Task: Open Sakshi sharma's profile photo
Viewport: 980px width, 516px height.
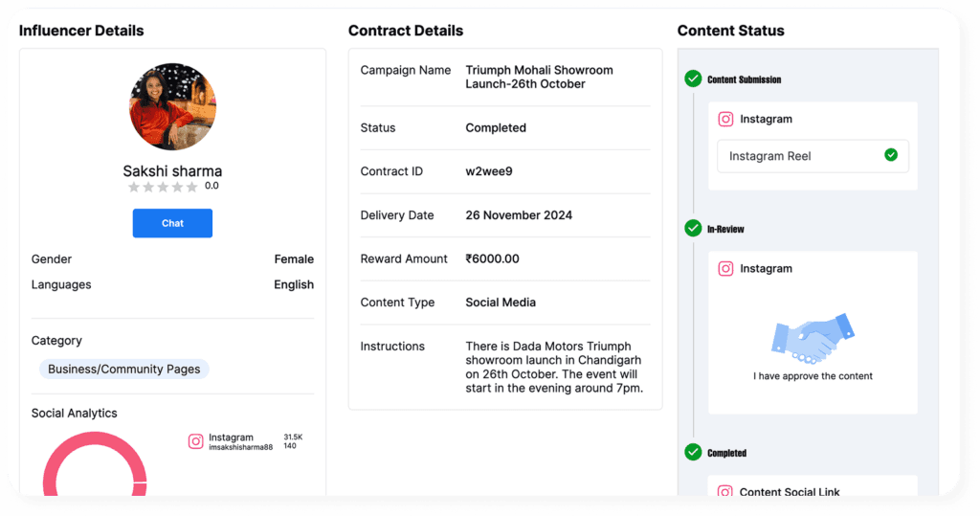Action: (172, 106)
